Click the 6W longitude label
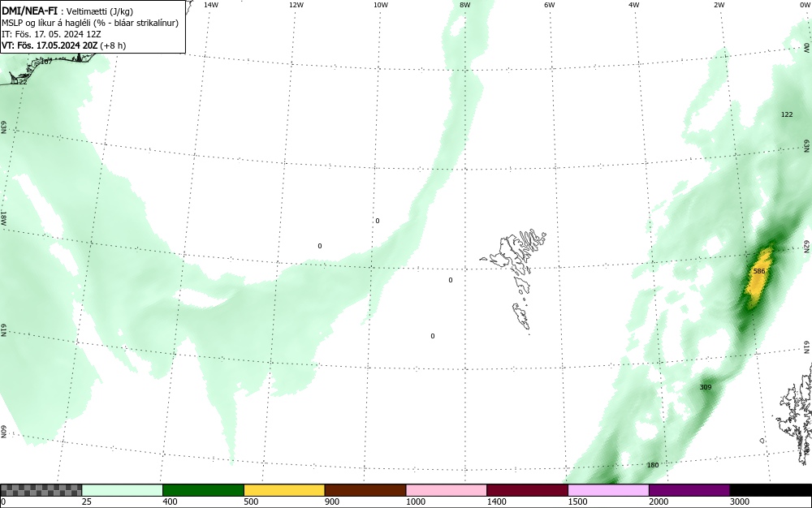Screen dimensions: 812x508 [x=550, y=5]
